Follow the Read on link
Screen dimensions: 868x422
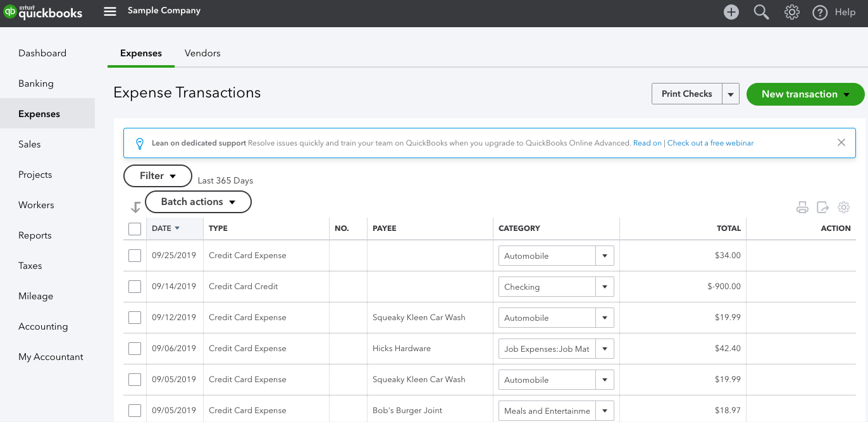647,143
